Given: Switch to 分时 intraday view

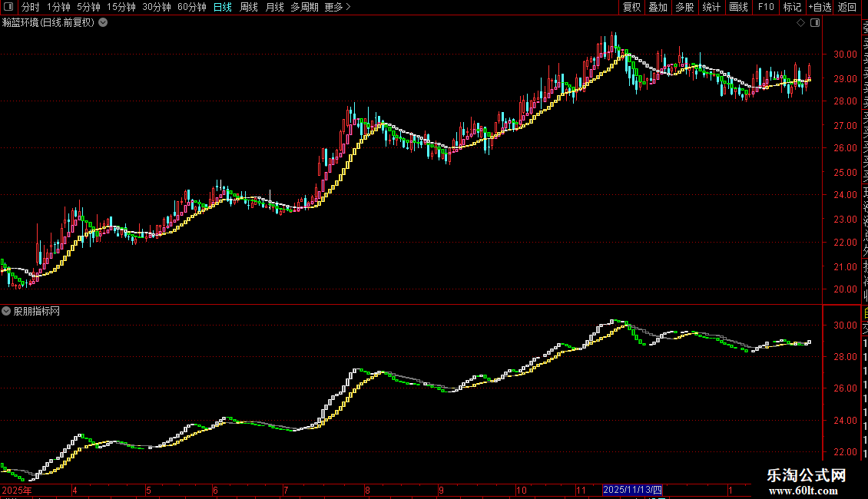Looking at the screenshot, I should (31, 7).
